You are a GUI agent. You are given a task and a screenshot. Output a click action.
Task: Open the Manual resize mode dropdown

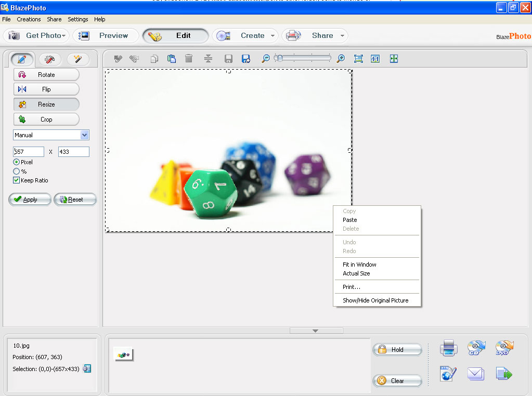tap(84, 135)
